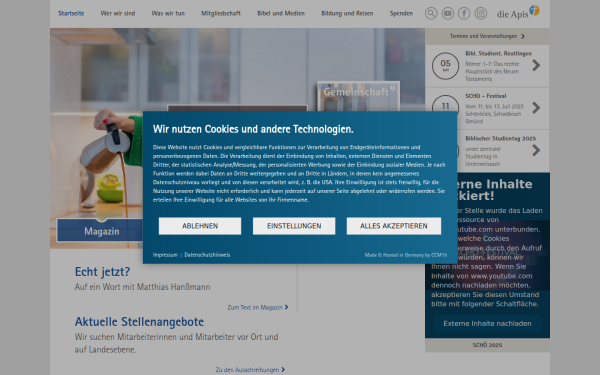Open the Instagram profile icon
The image size is (600, 375).
[481, 13]
